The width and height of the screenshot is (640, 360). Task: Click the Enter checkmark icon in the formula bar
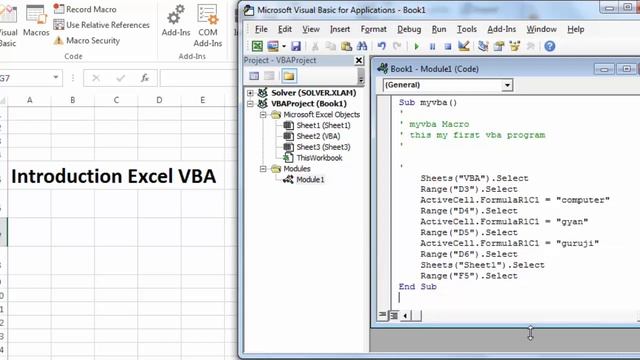tap(120, 78)
